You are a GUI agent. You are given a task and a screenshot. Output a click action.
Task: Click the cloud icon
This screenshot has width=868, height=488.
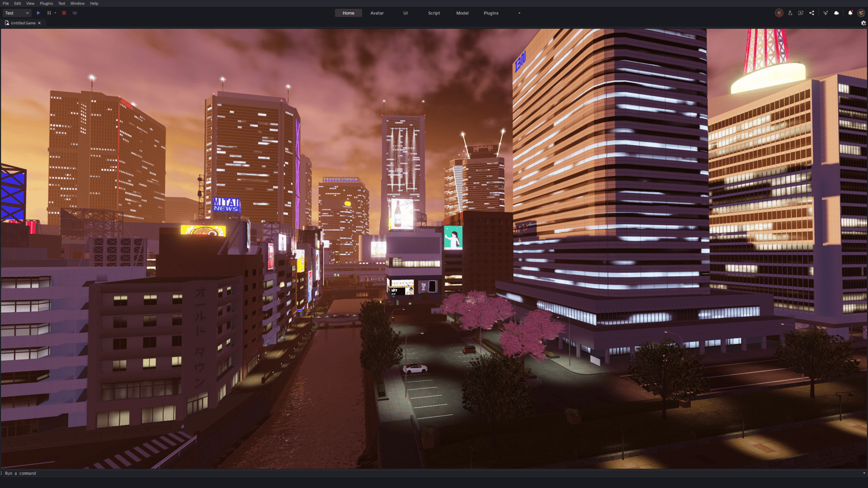837,13
